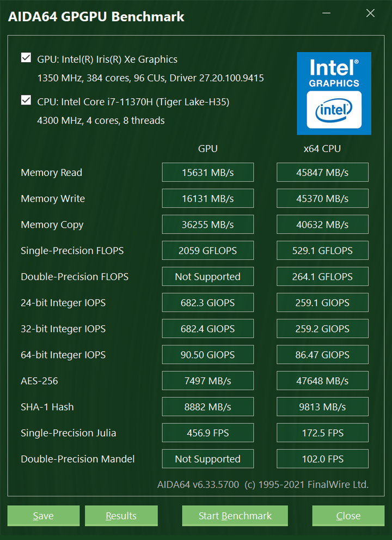Select CPU 24-bit Integer IOPS value
The width and height of the screenshot is (392, 540).
pos(322,303)
